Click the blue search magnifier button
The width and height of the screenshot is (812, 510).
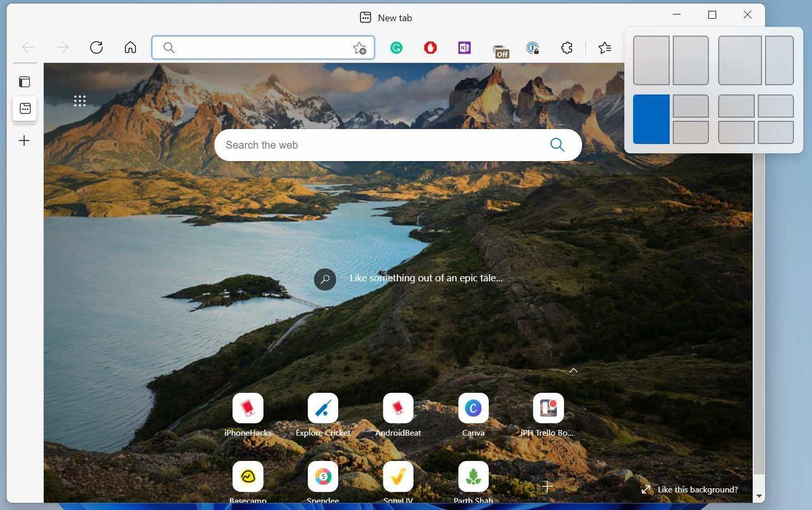[x=557, y=145]
